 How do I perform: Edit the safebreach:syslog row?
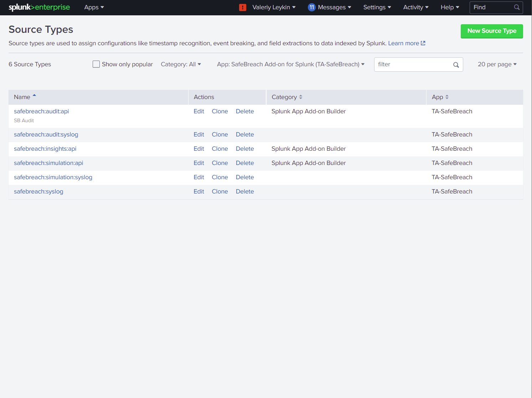[199, 191]
